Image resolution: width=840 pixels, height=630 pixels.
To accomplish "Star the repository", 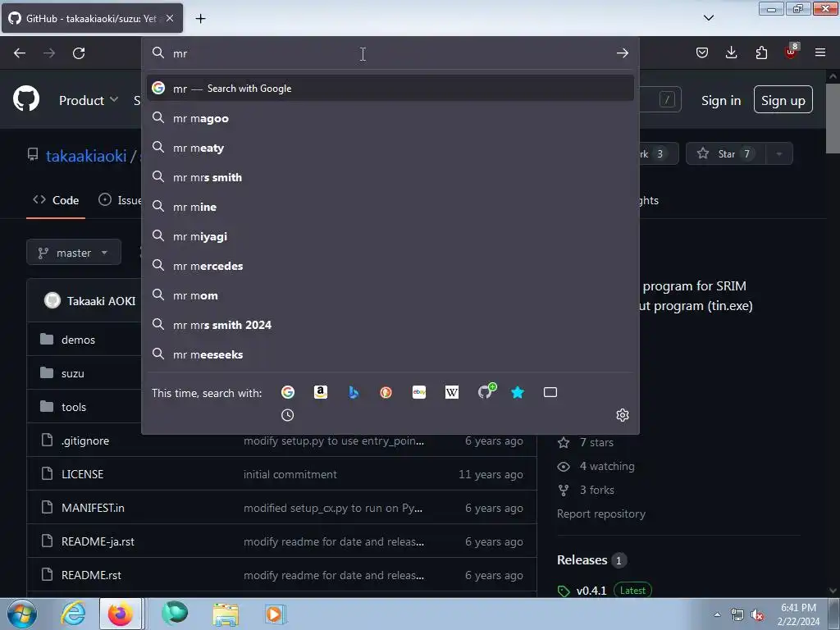I will [725, 153].
